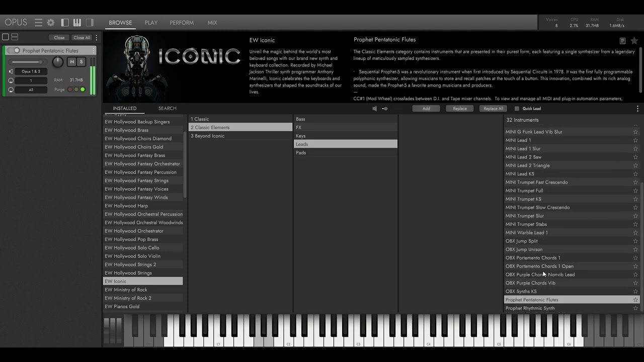The width and height of the screenshot is (644, 362).
Task: Open the MIDI channel 1 dropdown
Action: tap(31, 80)
